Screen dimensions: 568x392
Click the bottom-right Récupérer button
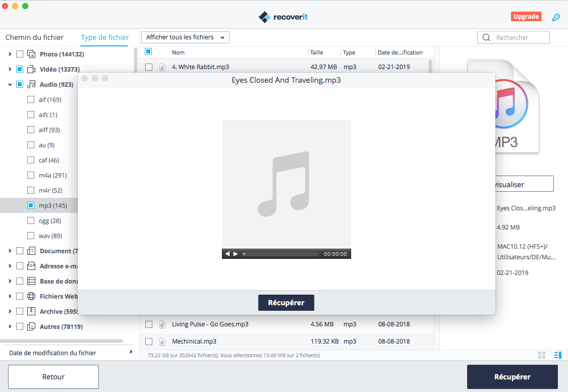512,377
